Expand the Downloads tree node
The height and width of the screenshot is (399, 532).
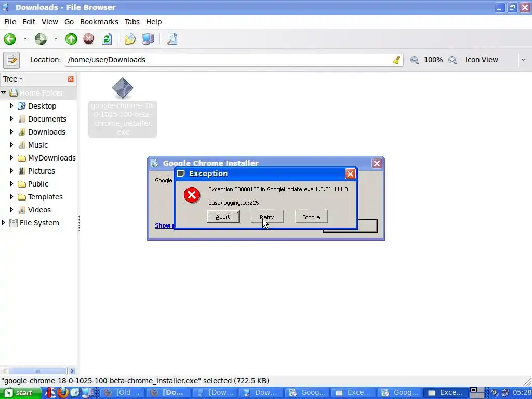11,131
